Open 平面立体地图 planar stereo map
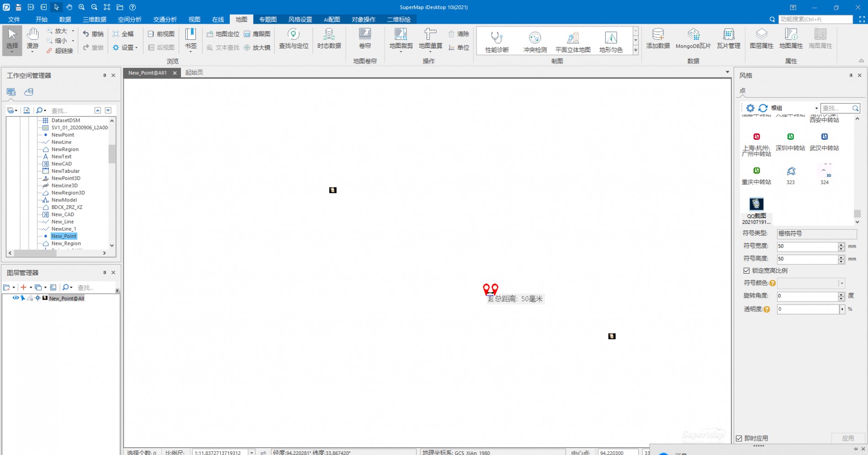Viewport: 868px width, 455px height. coord(573,42)
